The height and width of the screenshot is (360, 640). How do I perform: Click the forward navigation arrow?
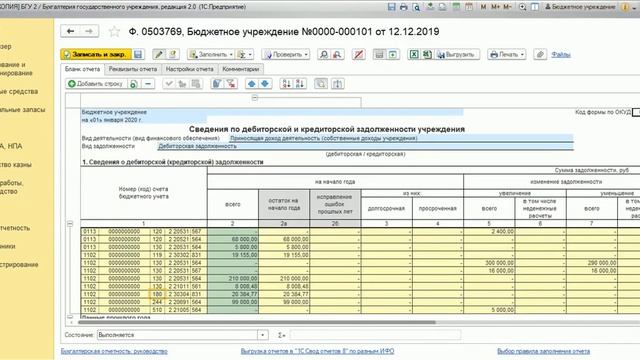pyautogui.click(x=89, y=31)
